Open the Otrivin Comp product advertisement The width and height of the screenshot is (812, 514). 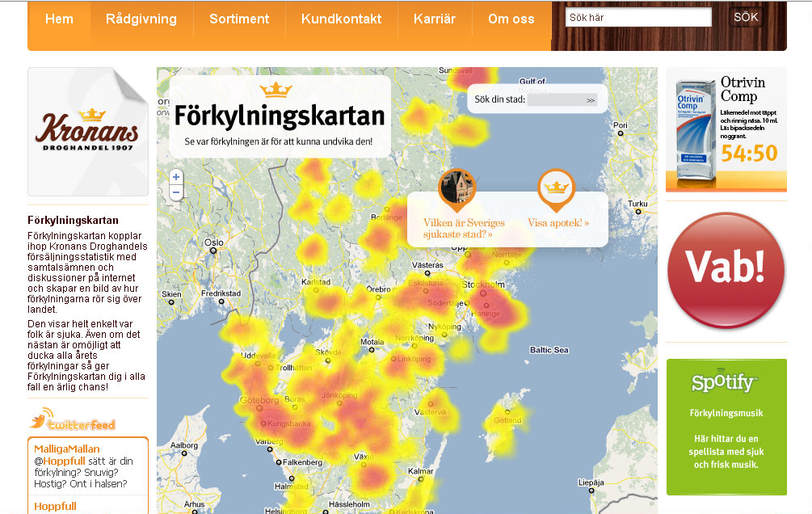(x=726, y=129)
